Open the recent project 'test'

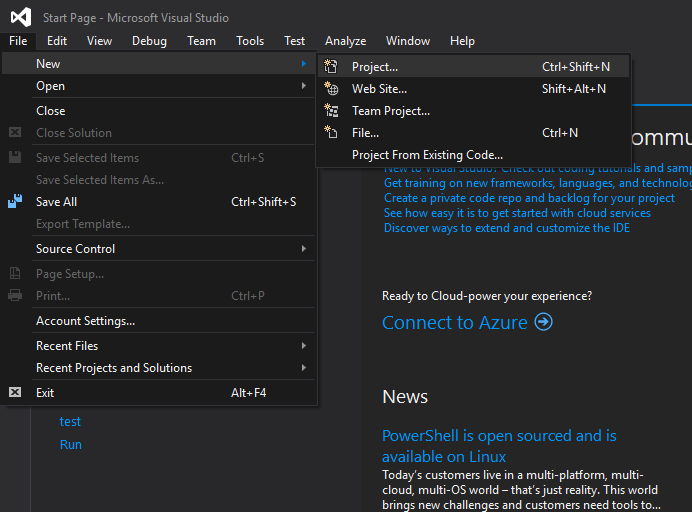click(x=70, y=422)
